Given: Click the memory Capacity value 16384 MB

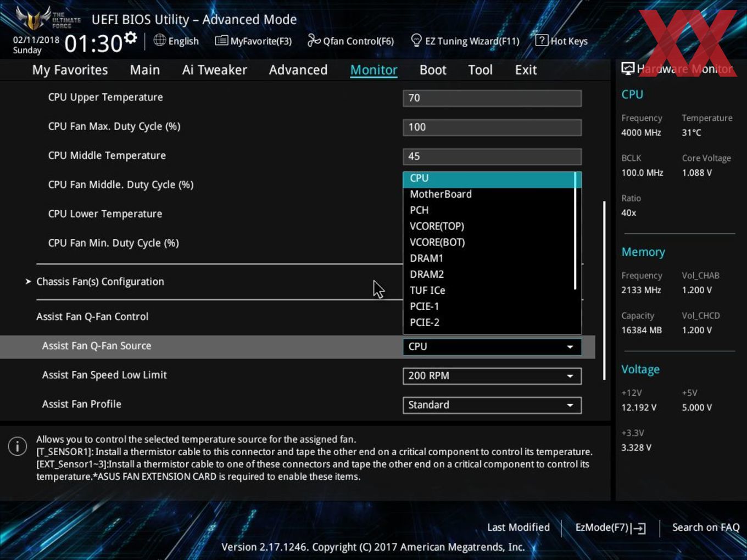Looking at the screenshot, I should point(642,330).
